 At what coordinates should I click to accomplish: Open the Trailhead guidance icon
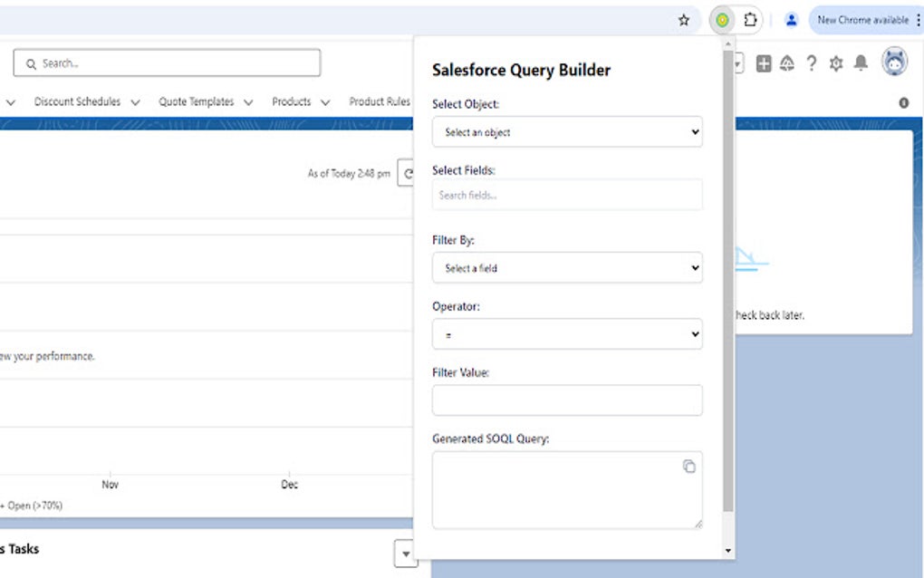tap(786, 63)
